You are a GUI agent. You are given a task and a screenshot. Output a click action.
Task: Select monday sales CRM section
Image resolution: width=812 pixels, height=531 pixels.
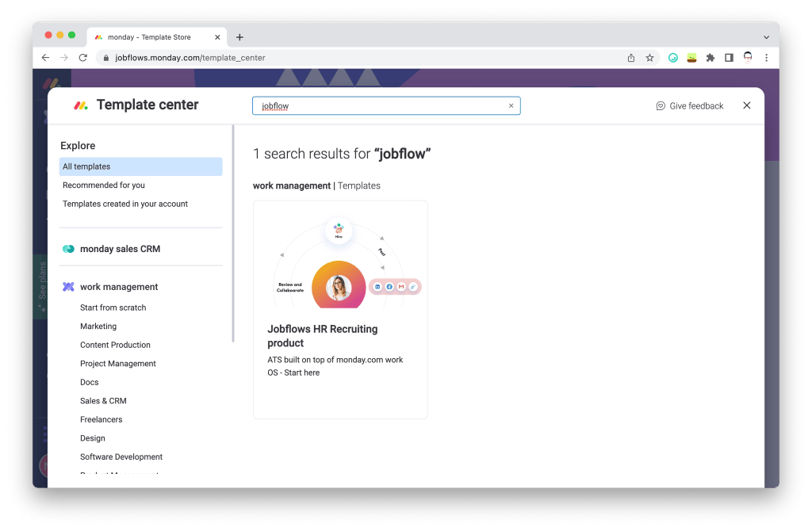tap(121, 249)
